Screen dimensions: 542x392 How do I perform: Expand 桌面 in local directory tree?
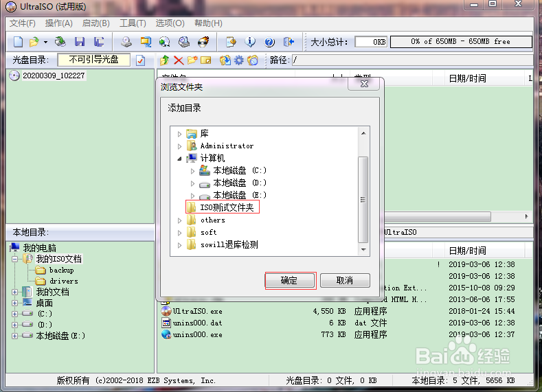[x=14, y=303]
